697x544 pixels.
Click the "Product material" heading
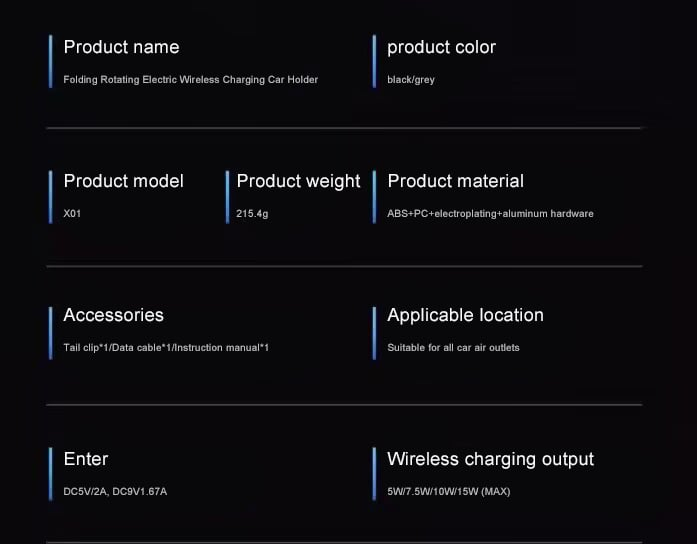(455, 181)
